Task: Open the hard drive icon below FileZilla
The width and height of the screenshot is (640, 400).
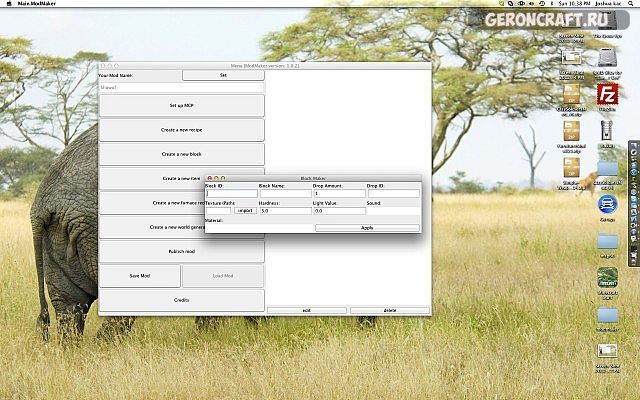Action: (606, 128)
